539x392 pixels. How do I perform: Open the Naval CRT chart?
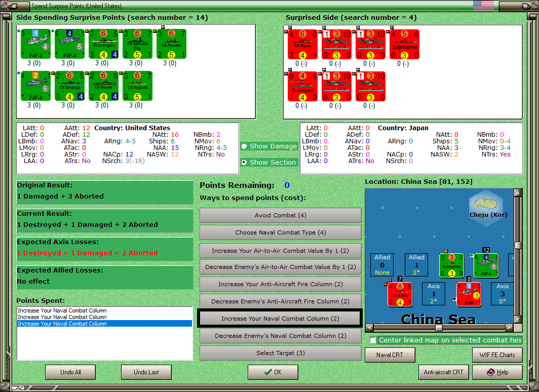point(390,355)
